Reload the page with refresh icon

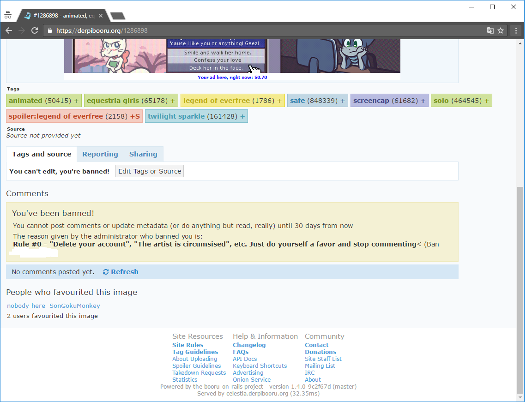35,30
